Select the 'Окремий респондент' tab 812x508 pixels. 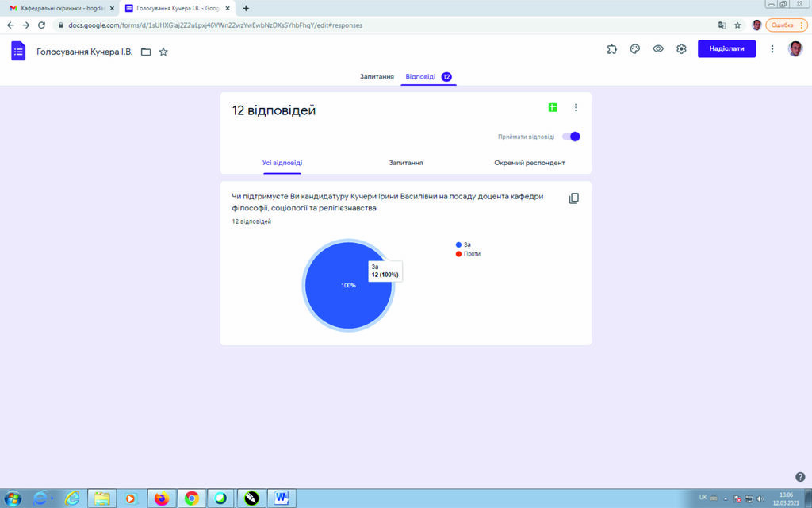[x=529, y=163]
